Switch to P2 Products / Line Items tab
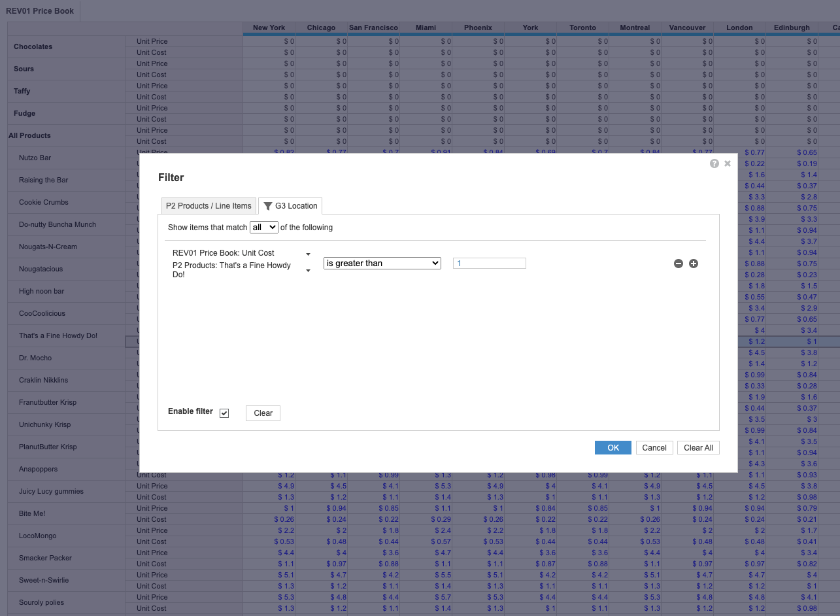The height and width of the screenshot is (616, 840). [x=209, y=205]
